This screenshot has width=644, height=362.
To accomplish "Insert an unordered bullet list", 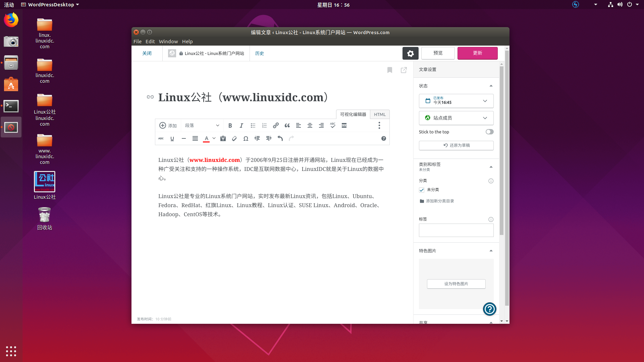I will (x=253, y=125).
